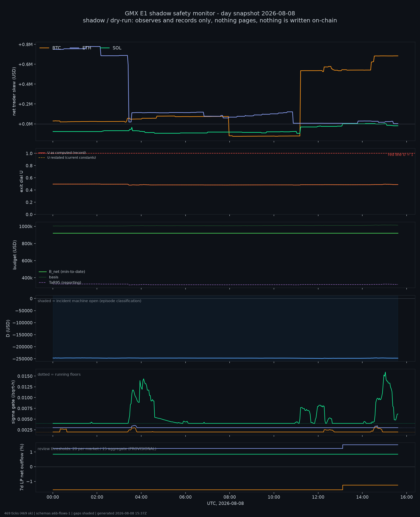Click the "16:00" time axis tick
The width and height of the screenshot is (420, 517).
pyautogui.click(x=406, y=497)
